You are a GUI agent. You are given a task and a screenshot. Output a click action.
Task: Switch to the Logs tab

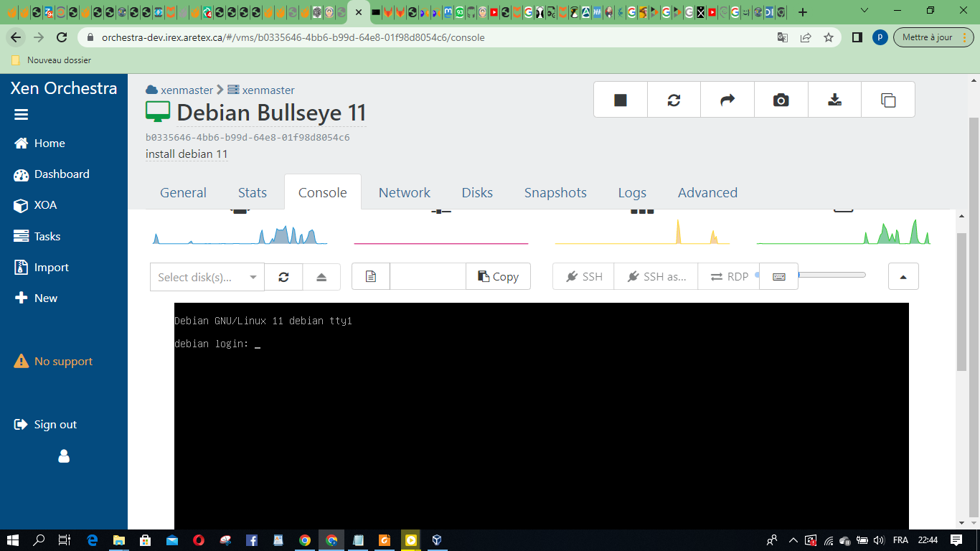(x=632, y=192)
